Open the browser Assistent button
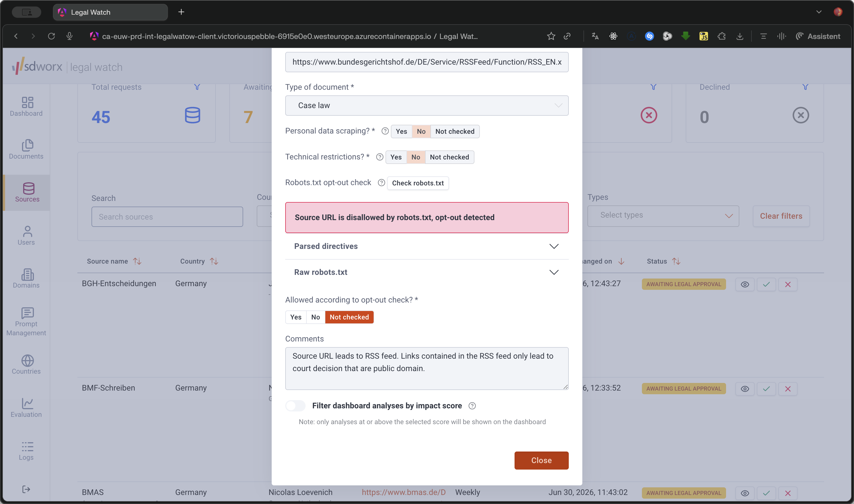Image resolution: width=854 pixels, height=504 pixels. click(x=818, y=36)
